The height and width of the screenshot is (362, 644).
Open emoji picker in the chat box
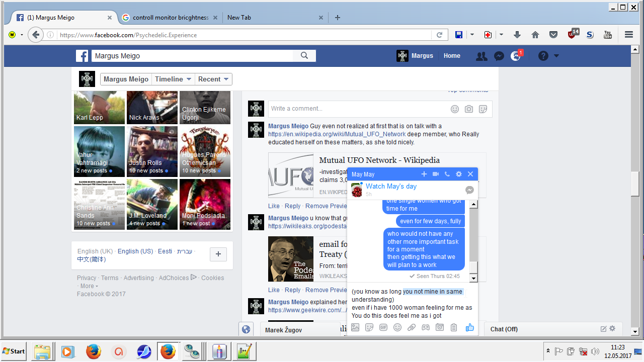click(397, 327)
